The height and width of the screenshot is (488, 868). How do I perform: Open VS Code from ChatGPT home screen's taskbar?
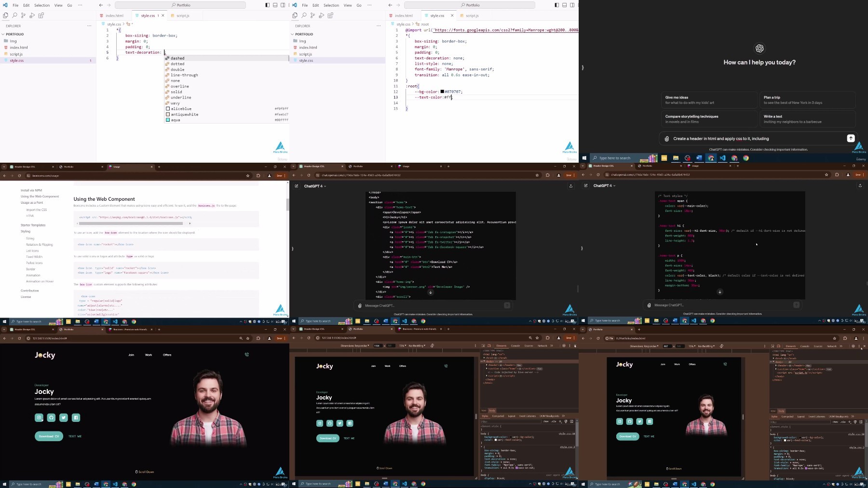[x=722, y=158]
